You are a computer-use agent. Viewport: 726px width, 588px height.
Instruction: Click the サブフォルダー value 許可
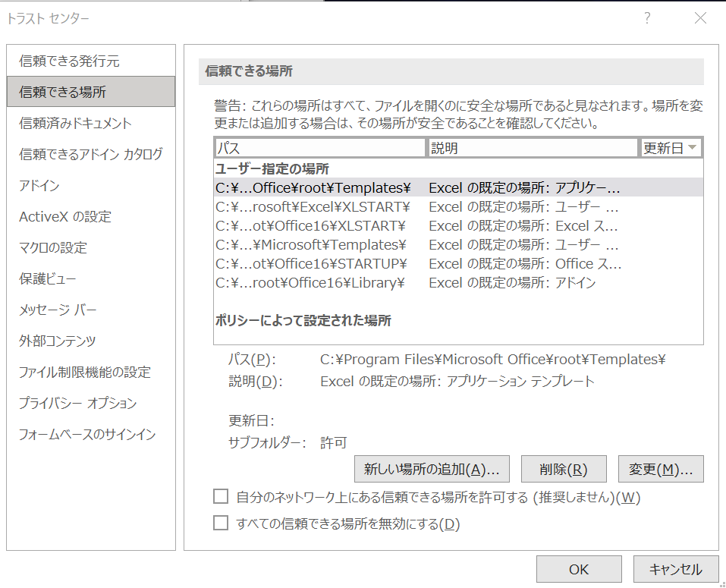pyautogui.click(x=333, y=443)
